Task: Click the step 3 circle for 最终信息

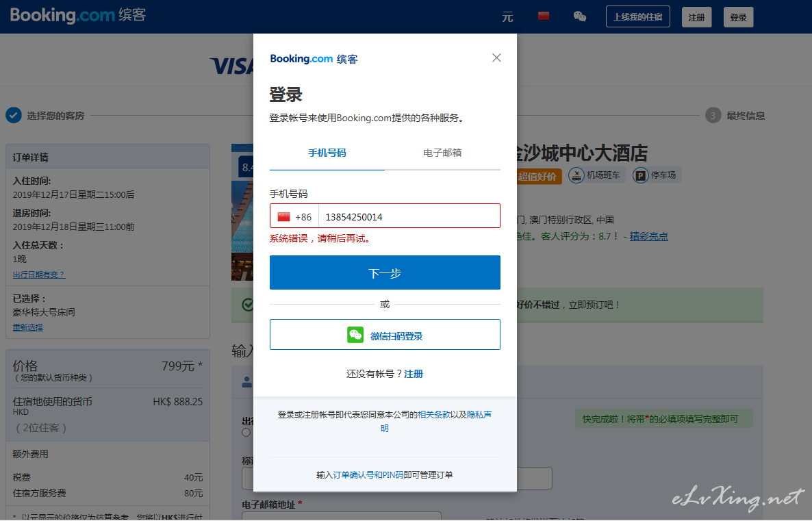Action: coord(713,116)
